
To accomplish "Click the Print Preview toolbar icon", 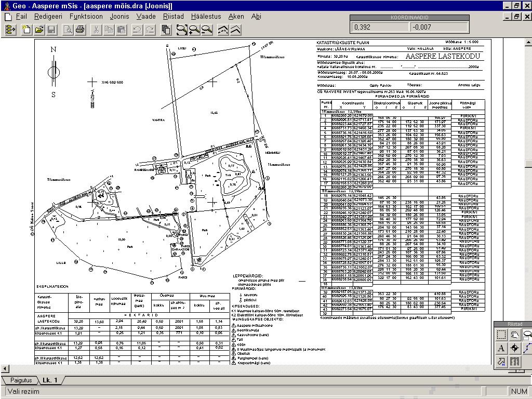I will tap(68, 30).
